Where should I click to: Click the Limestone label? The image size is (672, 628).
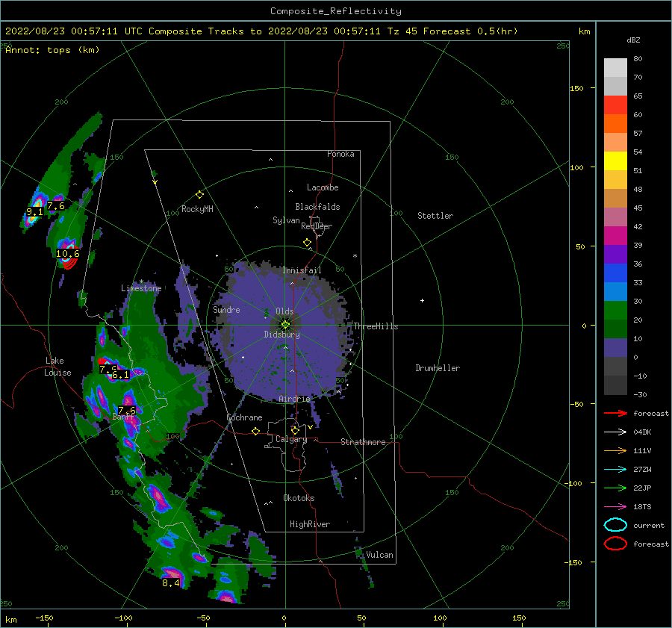[x=141, y=288]
